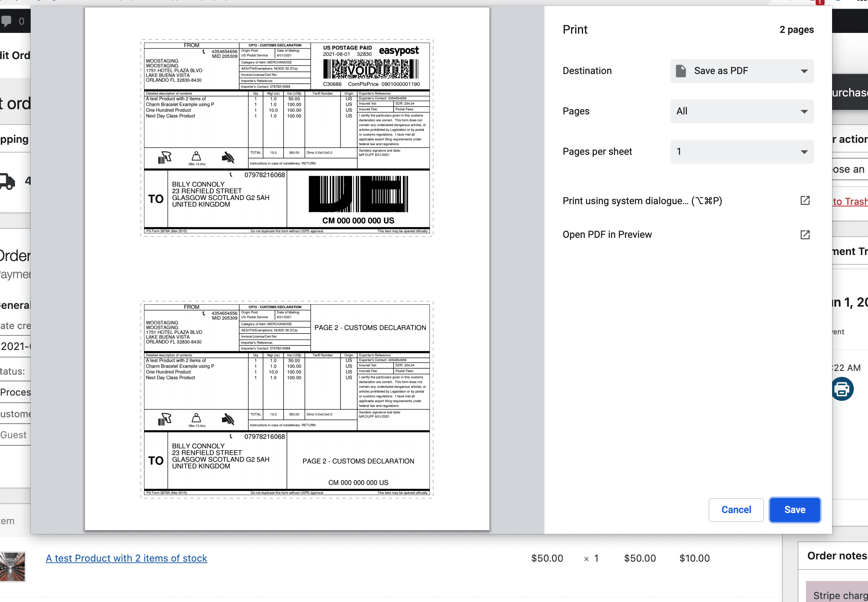Click the product thumbnail image in the order items

point(12,566)
